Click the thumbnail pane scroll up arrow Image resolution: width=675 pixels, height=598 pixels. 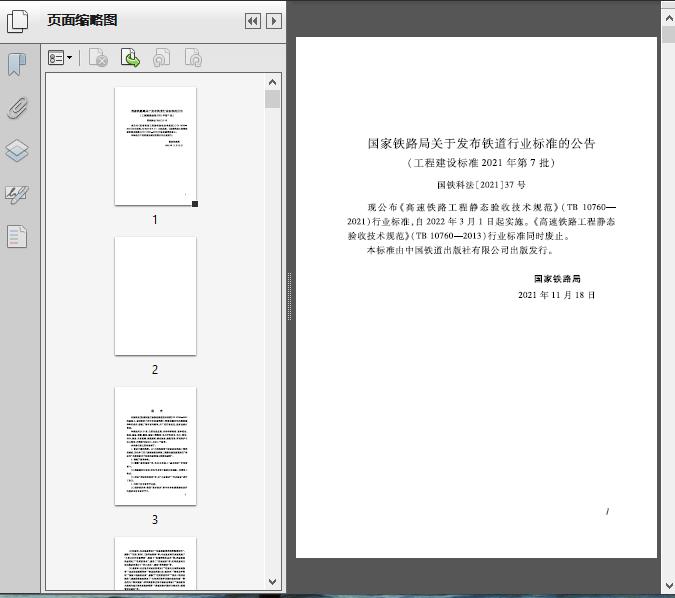[272, 82]
